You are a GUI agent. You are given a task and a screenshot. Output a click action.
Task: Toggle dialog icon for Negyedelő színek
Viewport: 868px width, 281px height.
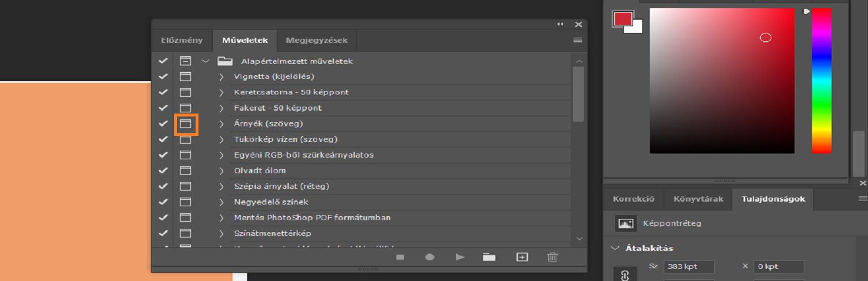(x=185, y=202)
